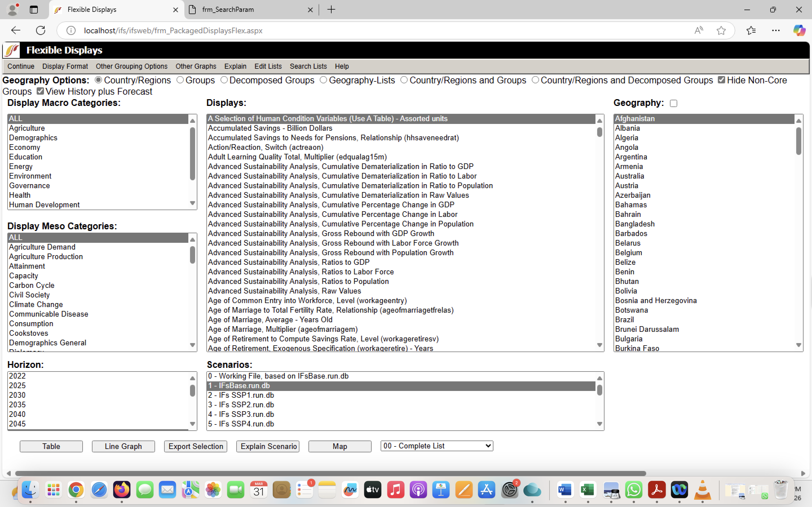Open a new browser tab
Screen dimensions: 812x507
[331, 9]
